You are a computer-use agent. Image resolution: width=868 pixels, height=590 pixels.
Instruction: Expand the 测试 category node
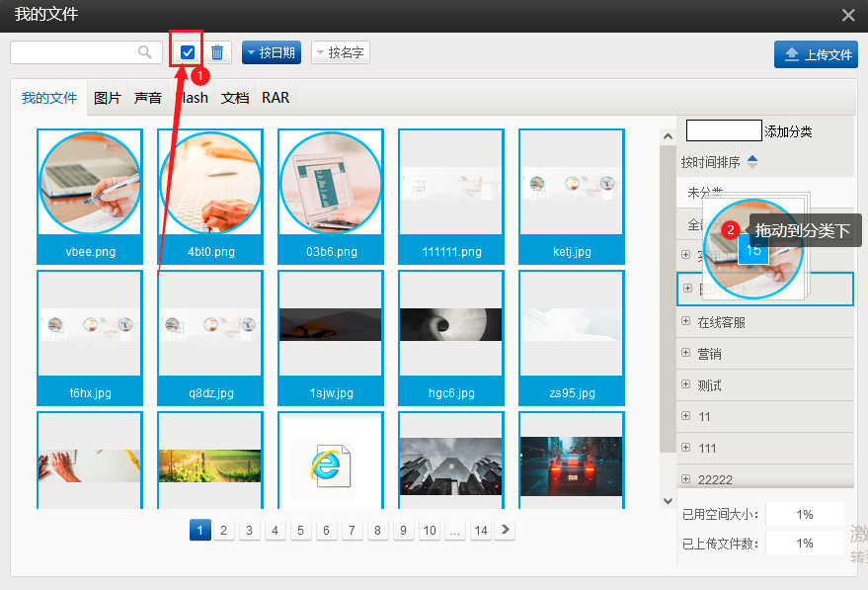686,385
